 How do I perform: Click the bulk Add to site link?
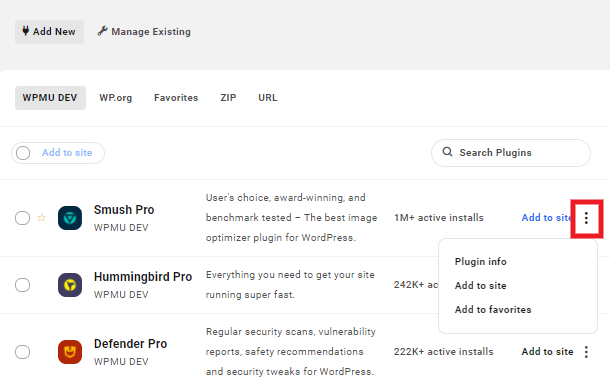[67, 153]
